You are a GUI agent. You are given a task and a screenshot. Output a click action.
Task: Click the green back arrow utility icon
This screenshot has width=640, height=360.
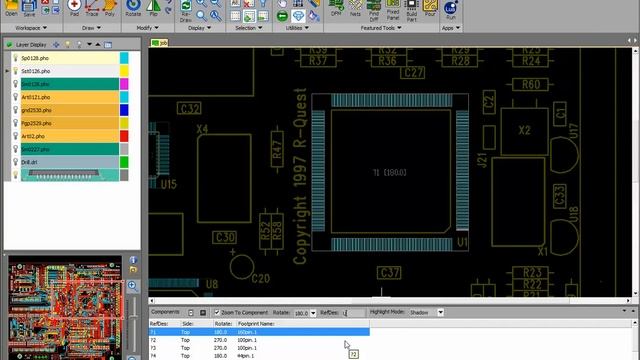[x=282, y=16]
